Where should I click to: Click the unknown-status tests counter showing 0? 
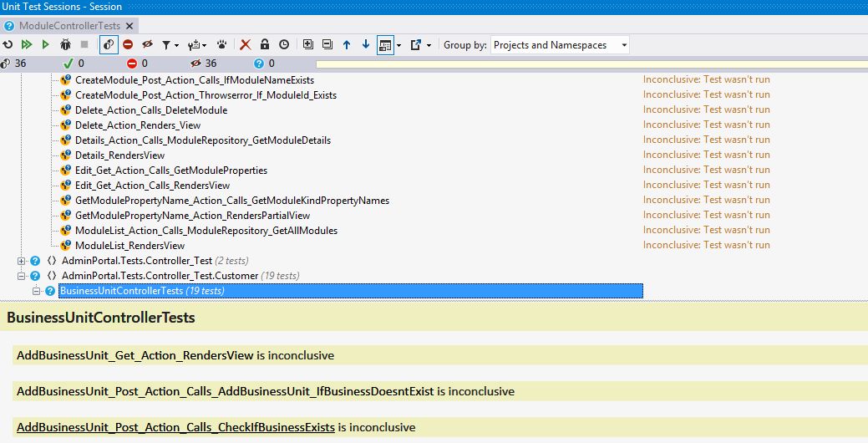pyautogui.click(x=264, y=64)
